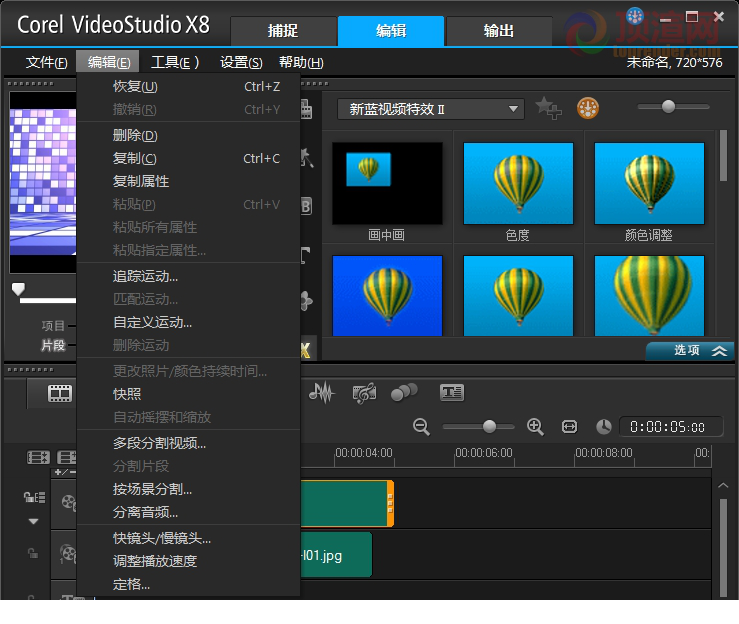Choose 分离音频... menu entry
The image size is (739, 624).
click(189, 512)
